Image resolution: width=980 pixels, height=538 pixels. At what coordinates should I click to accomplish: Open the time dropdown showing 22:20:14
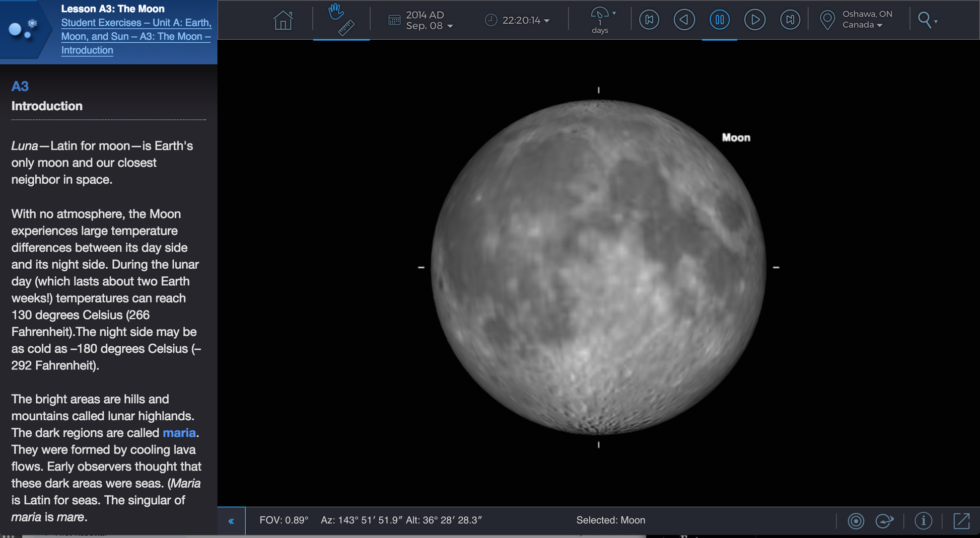click(x=526, y=21)
